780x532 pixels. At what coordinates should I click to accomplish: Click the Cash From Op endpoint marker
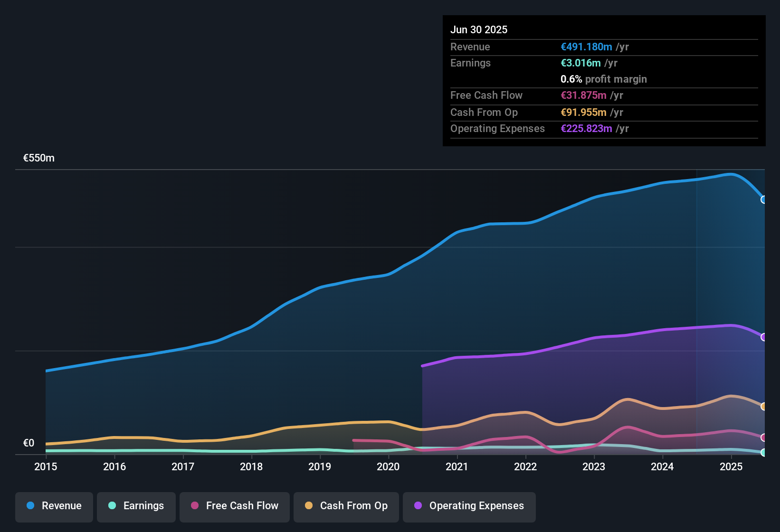[763, 407]
